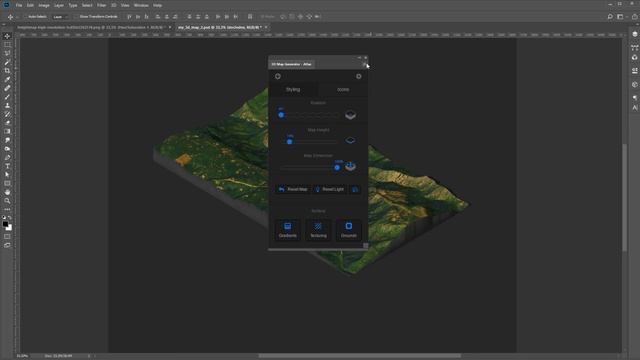Click the zoom percentage field in the status bar
The image size is (640, 360).
pos(22,356)
